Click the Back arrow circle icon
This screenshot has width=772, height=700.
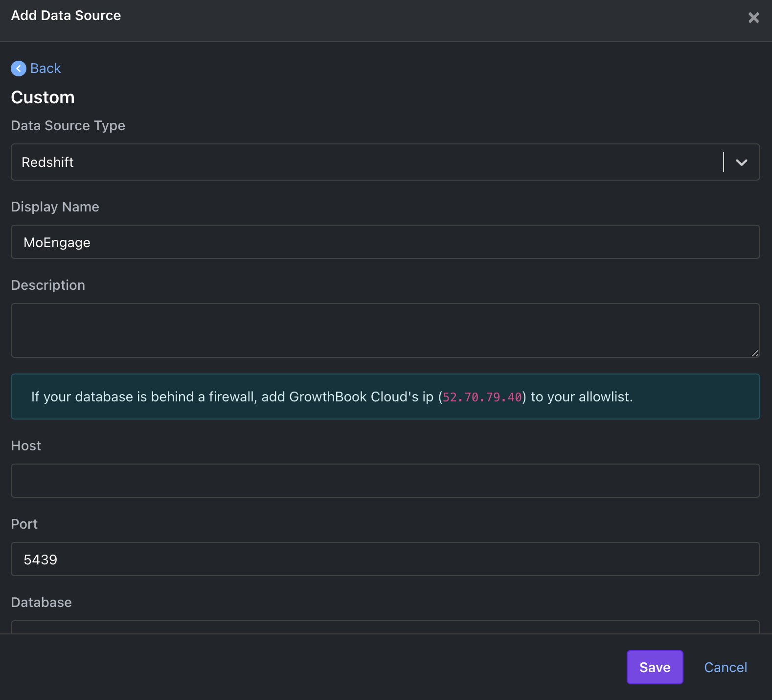click(19, 69)
